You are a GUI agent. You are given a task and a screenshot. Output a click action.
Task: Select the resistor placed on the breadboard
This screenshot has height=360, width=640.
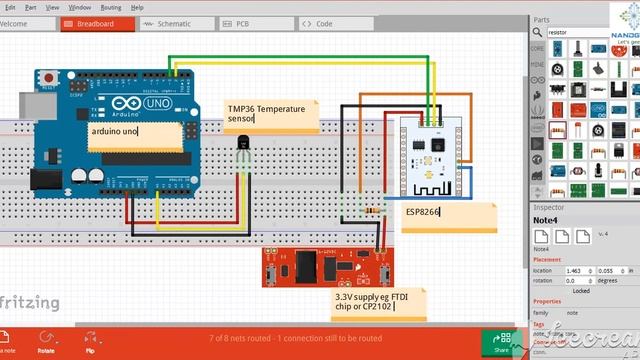coord(373,211)
